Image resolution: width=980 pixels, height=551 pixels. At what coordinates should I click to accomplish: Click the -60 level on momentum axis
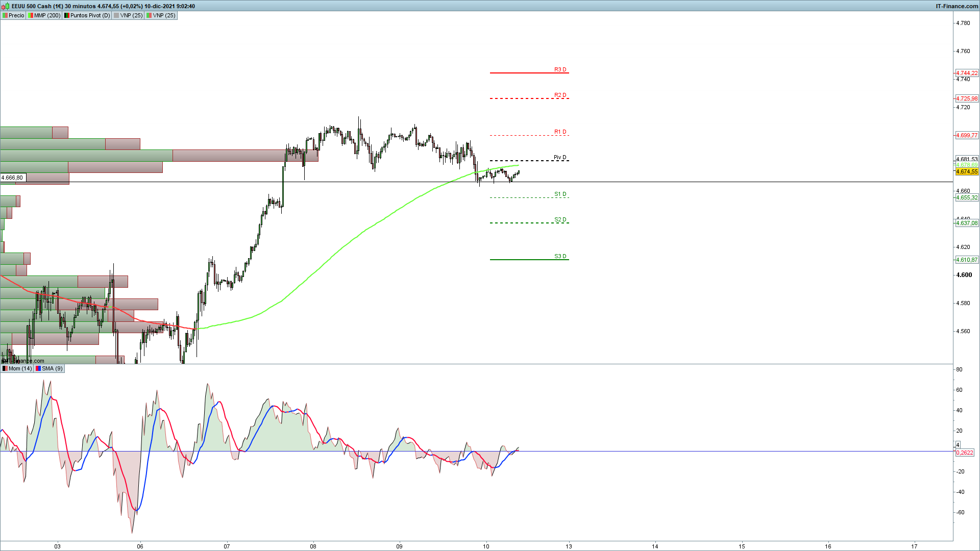click(x=961, y=512)
